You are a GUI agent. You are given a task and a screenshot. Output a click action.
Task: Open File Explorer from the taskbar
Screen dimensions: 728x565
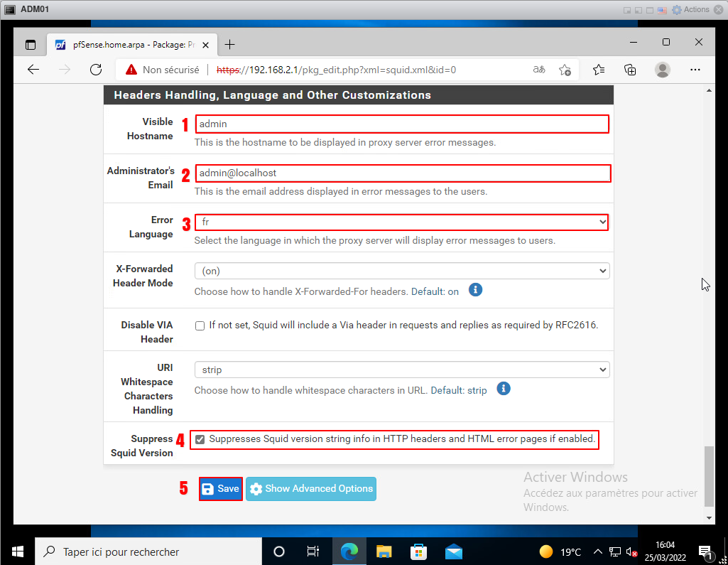[x=384, y=551]
